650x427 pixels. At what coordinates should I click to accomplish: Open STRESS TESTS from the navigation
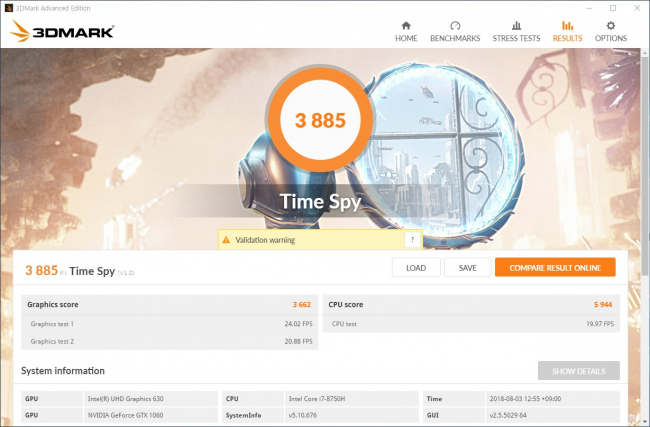(515, 26)
